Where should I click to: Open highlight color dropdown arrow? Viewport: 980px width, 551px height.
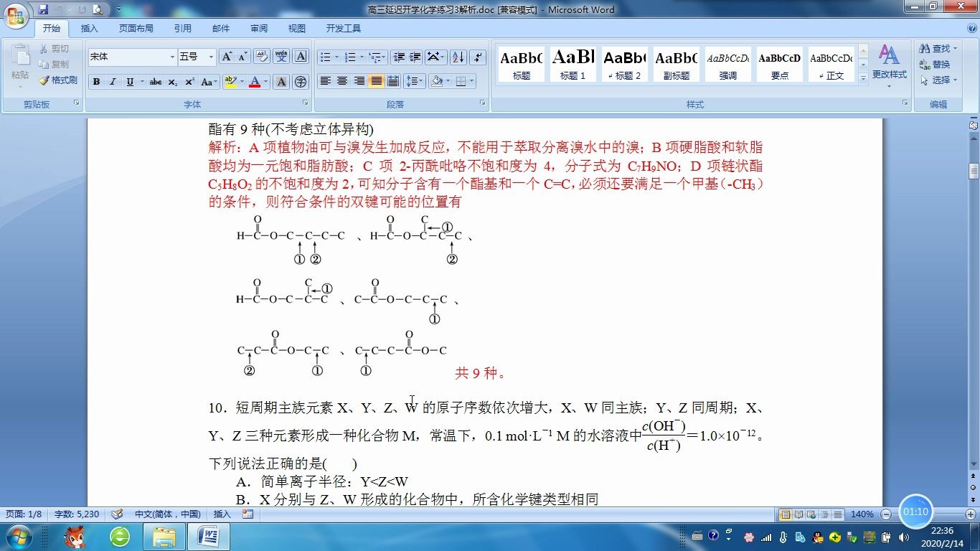[x=242, y=82]
